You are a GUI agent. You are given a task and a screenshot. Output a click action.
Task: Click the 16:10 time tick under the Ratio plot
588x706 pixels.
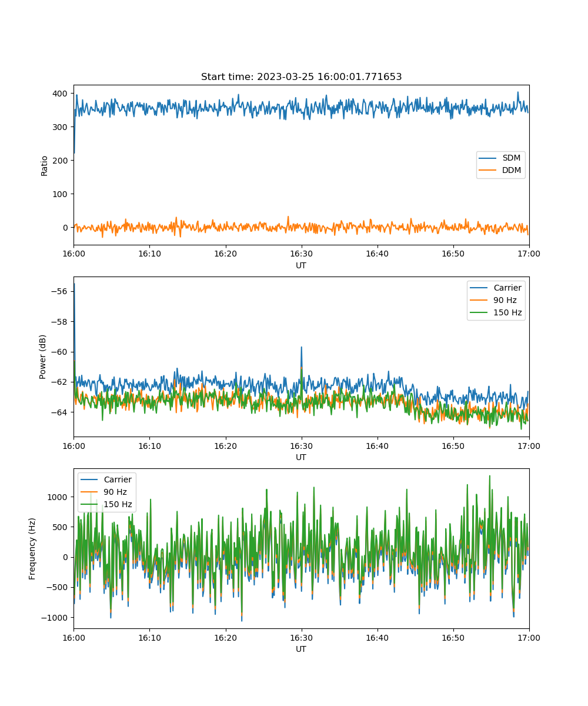pos(149,254)
